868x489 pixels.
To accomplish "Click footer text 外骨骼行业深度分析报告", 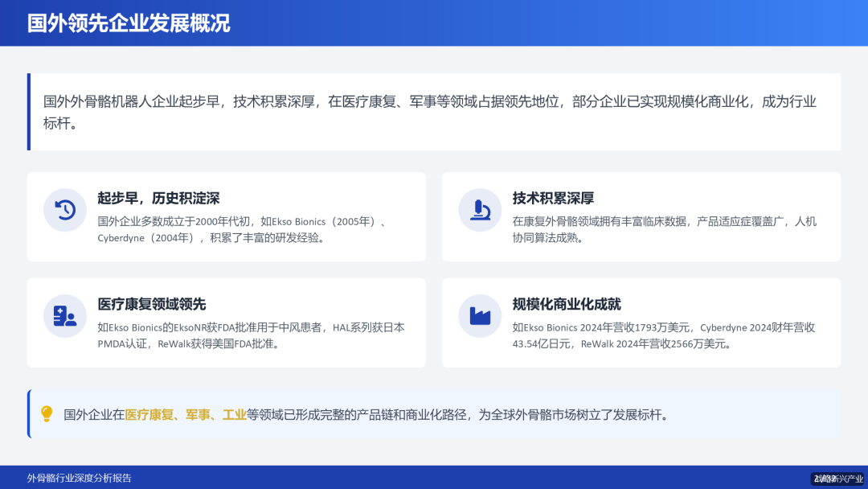I will [82, 478].
